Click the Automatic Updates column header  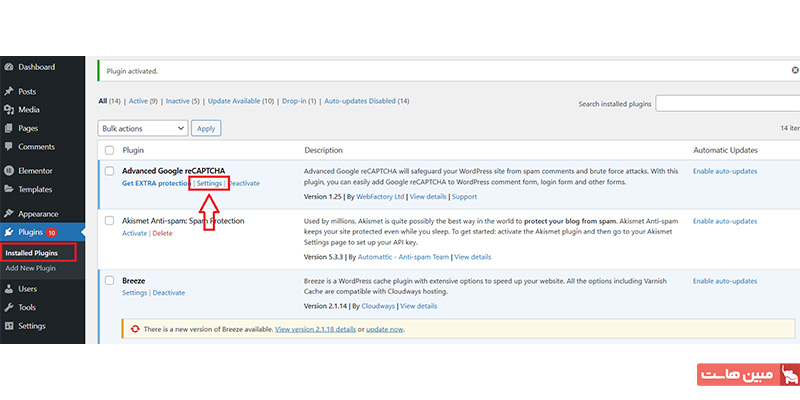click(726, 151)
